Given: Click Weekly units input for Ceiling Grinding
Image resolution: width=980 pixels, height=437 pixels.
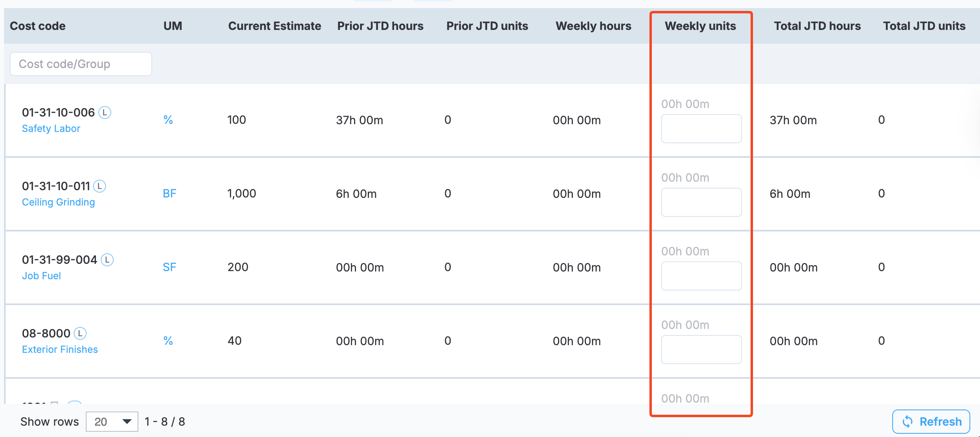Looking at the screenshot, I should 701,202.
